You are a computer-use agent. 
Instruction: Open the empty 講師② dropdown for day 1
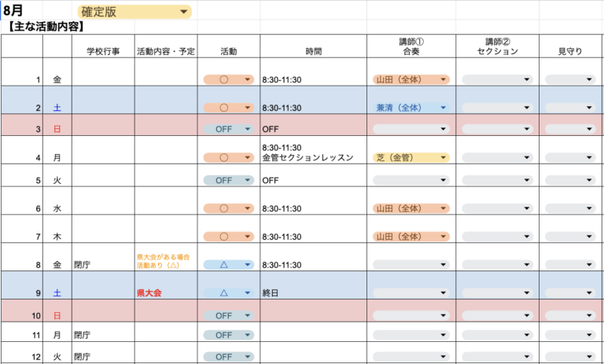(527, 79)
